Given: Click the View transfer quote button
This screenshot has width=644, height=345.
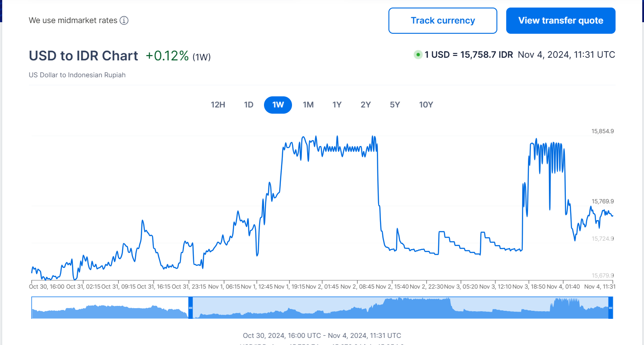Looking at the screenshot, I should (x=560, y=20).
